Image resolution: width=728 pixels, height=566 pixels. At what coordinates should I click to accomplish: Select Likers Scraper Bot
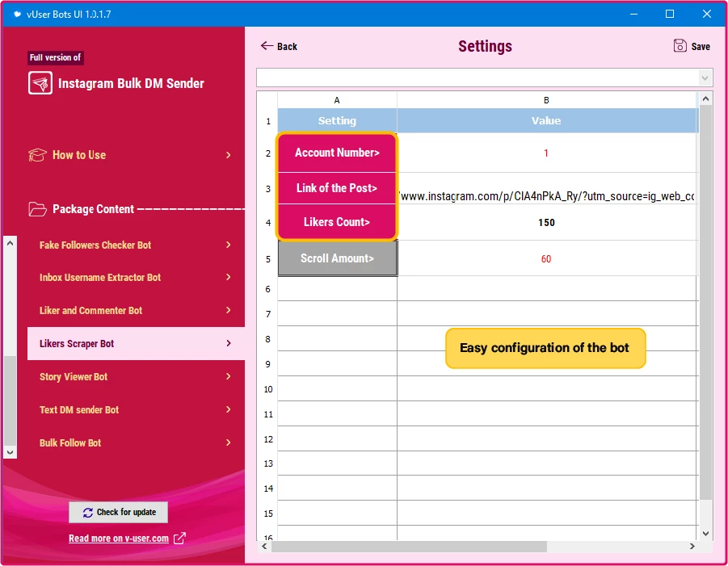(x=136, y=343)
